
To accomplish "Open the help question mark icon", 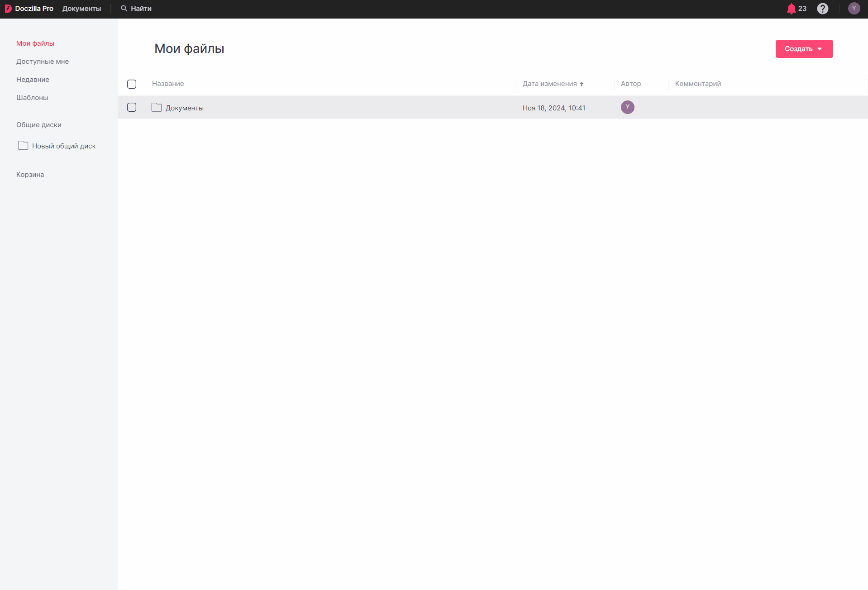I will pos(822,9).
